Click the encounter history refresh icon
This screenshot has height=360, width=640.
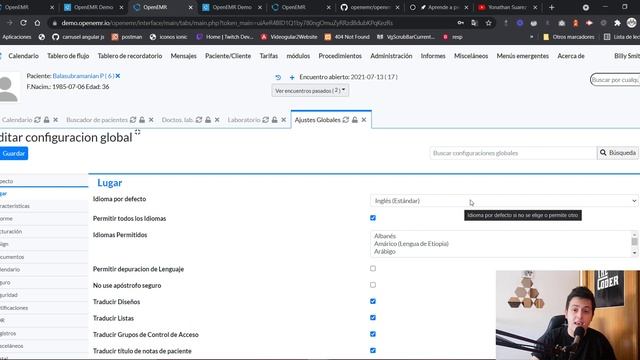click(278, 77)
